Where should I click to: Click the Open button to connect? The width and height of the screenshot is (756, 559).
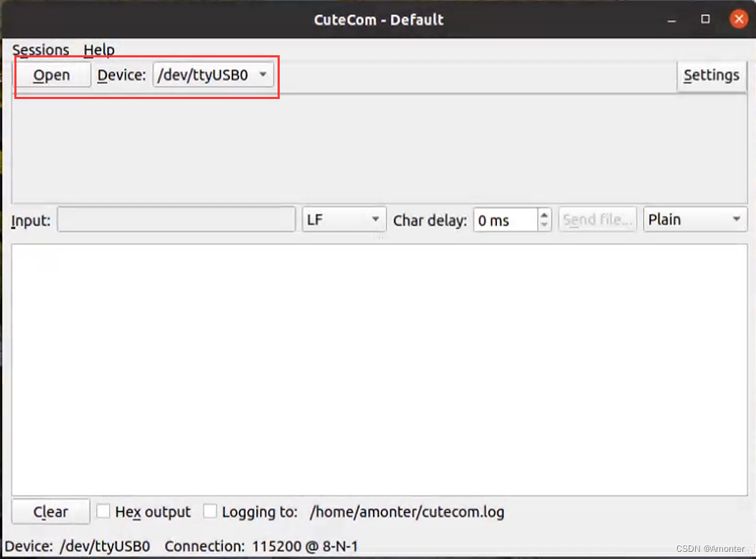pos(52,75)
